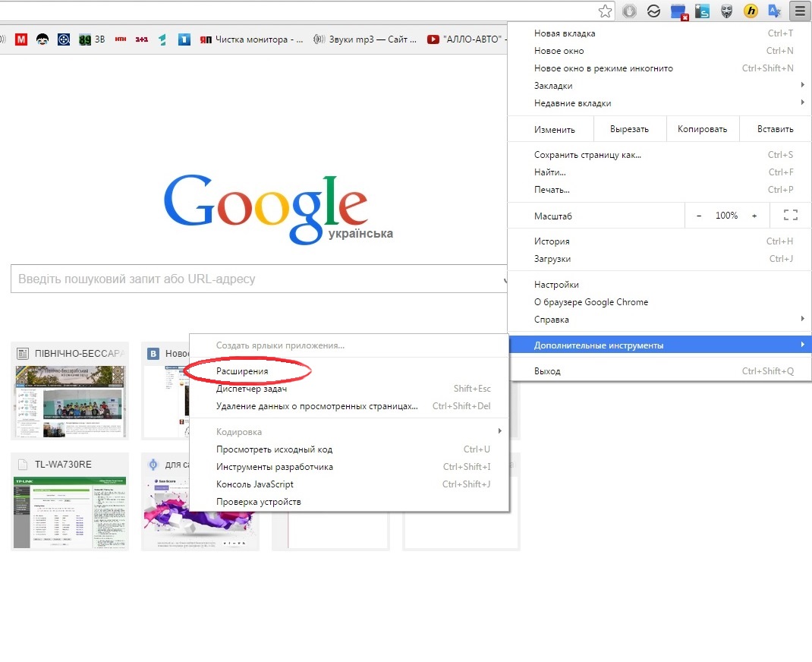The height and width of the screenshot is (662, 812).
Task: Select Выход to quit Chrome
Action: 659,371
